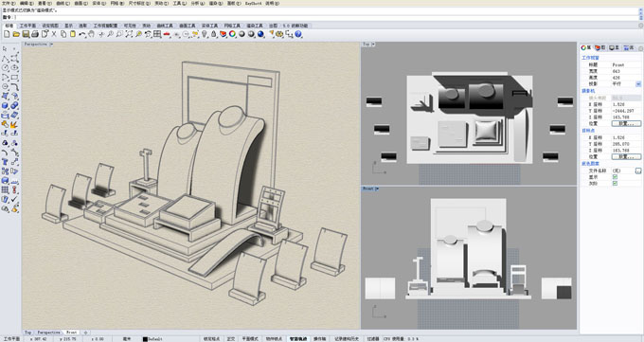Click the Print icon in the toolbar
Image resolution: width=644 pixels, height=342 pixels.
35,34
